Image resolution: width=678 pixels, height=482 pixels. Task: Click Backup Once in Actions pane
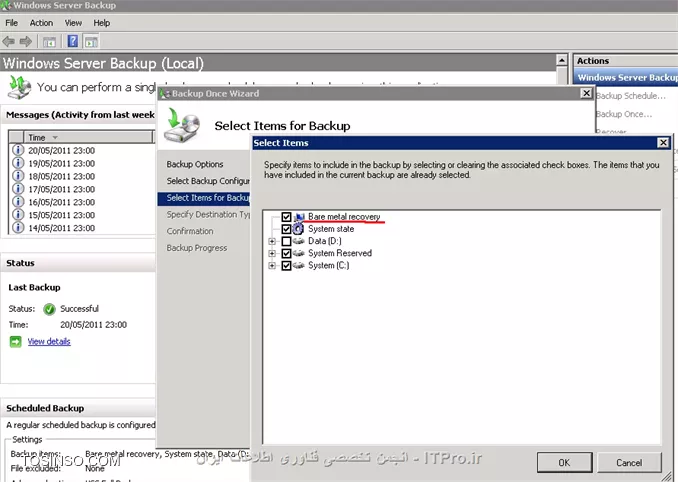624,114
